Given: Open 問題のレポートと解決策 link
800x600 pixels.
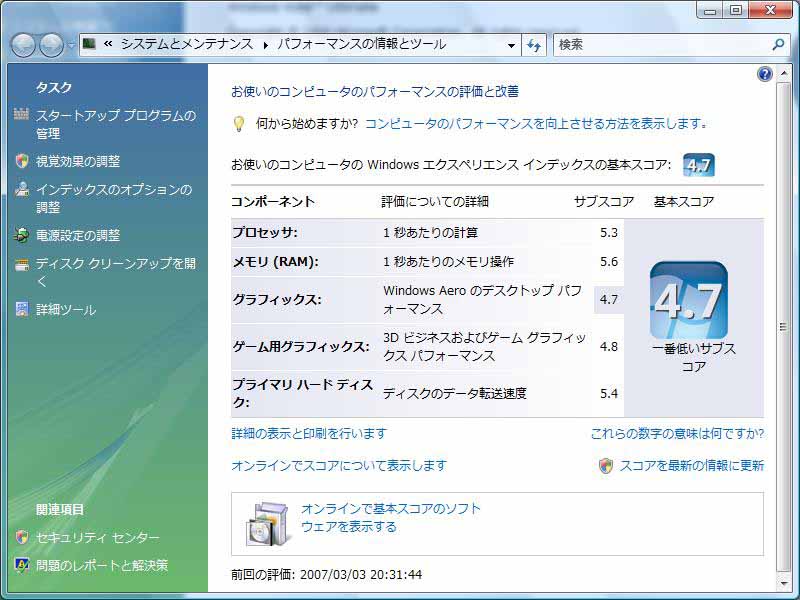Looking at the screenshot, I should [x=102, y=565].
